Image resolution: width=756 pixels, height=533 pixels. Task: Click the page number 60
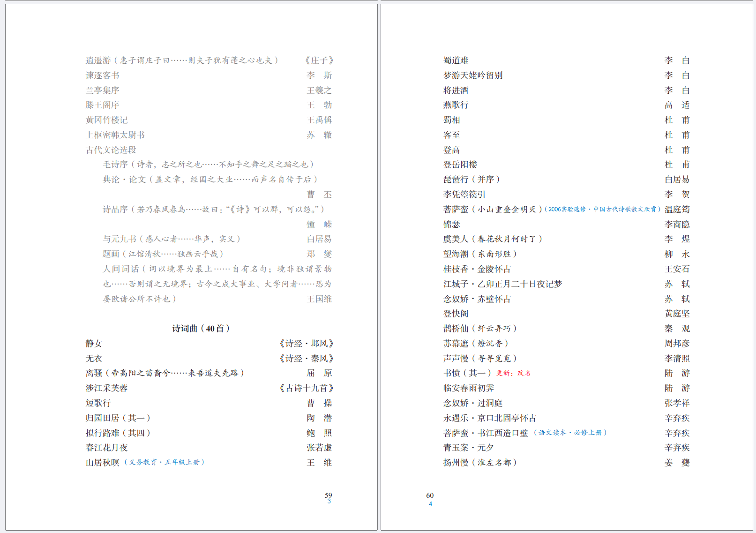pyautogui.click(x=429, y=495)
